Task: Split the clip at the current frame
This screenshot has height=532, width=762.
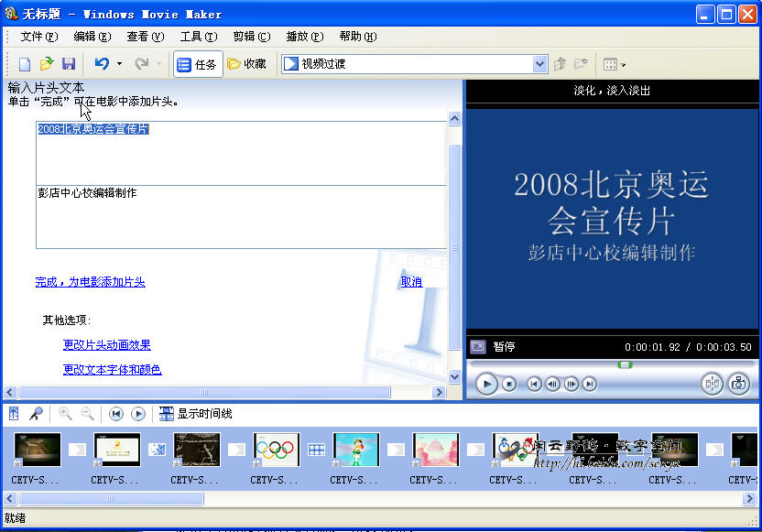Action: (x=712, y=385)
